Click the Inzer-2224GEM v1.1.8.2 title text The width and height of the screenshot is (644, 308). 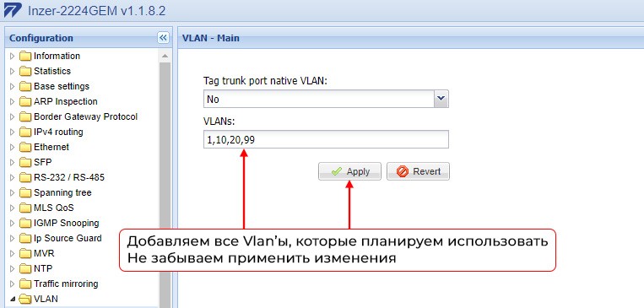96,10
